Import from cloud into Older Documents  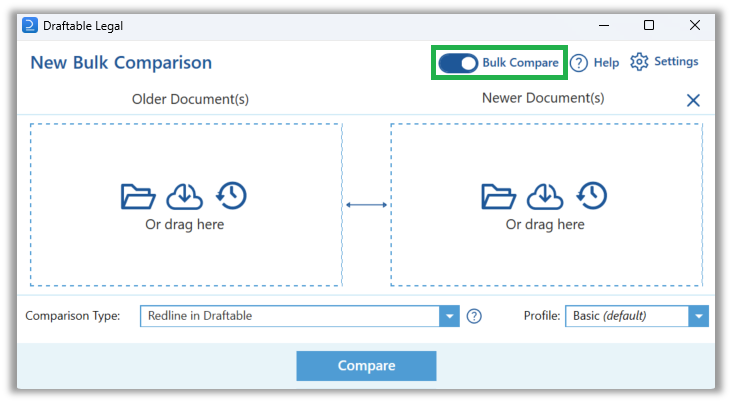pyautogui.click(x=184, y=196)
